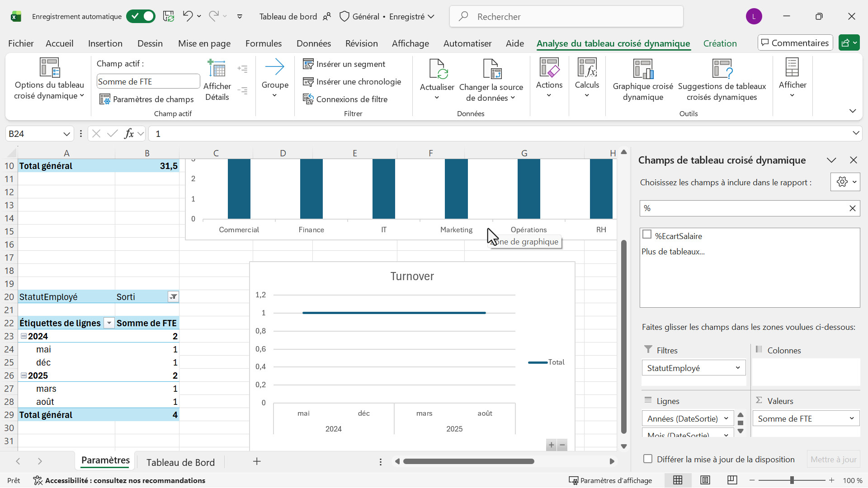
Task: Switch to Page Layout view icon
Action: click(705, 480)
